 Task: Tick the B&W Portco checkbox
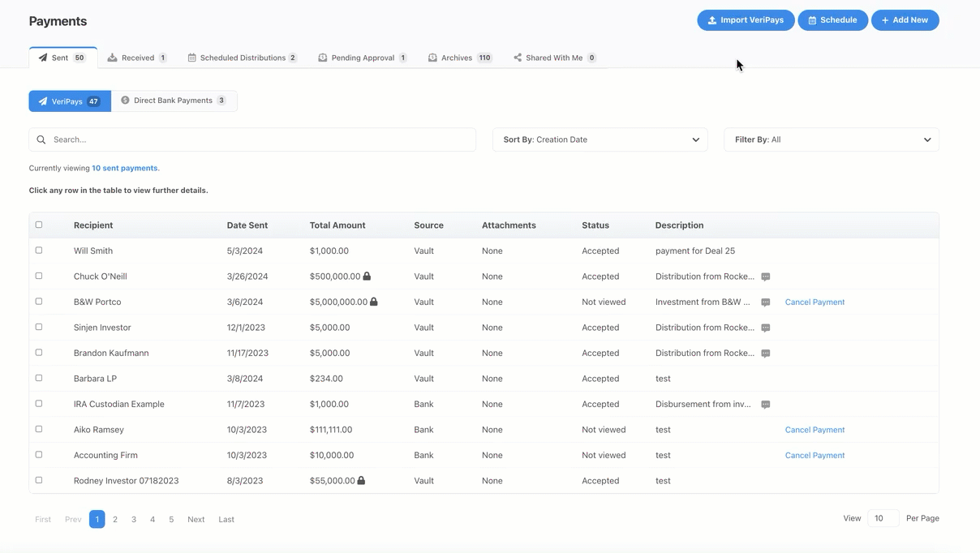(39, 302)
